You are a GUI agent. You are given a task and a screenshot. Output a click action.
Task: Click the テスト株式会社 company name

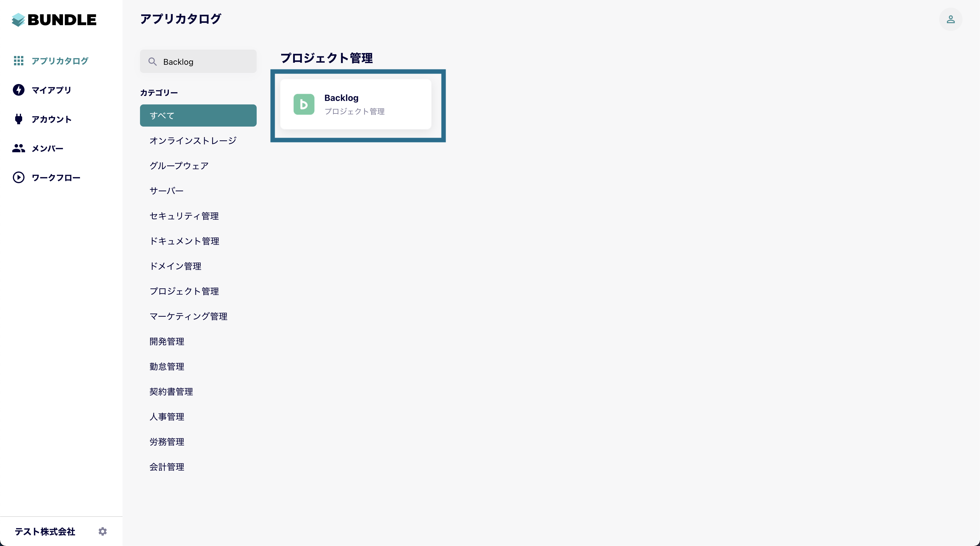[45, 531]
